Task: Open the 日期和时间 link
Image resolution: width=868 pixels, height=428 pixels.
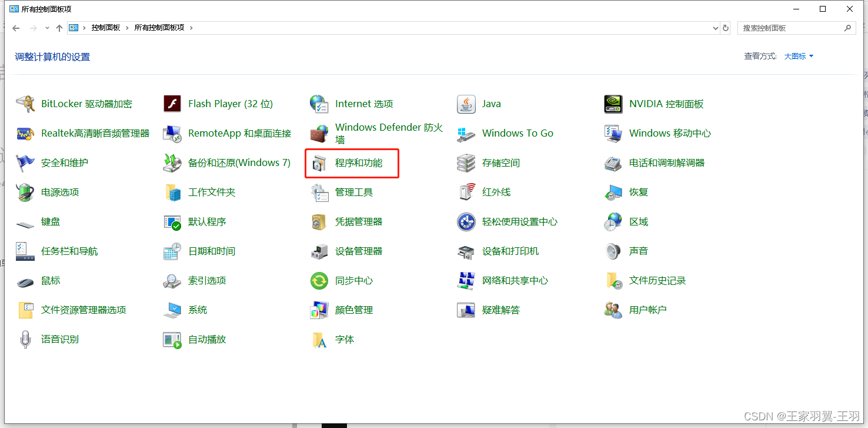Action: [x=212, y=251]
